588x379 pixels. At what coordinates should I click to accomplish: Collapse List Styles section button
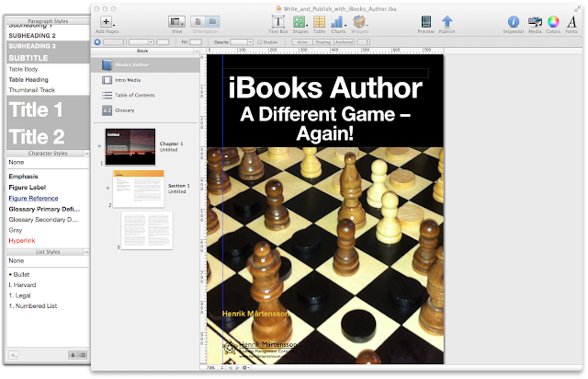[86, 252]
